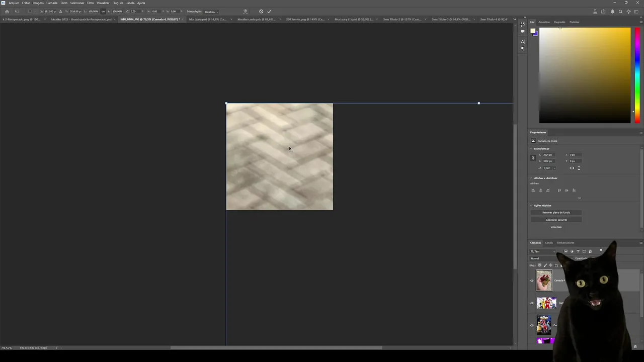The image size is (644, 362).
Task: Collapse the Transformar section
Action: pos(531,149)
